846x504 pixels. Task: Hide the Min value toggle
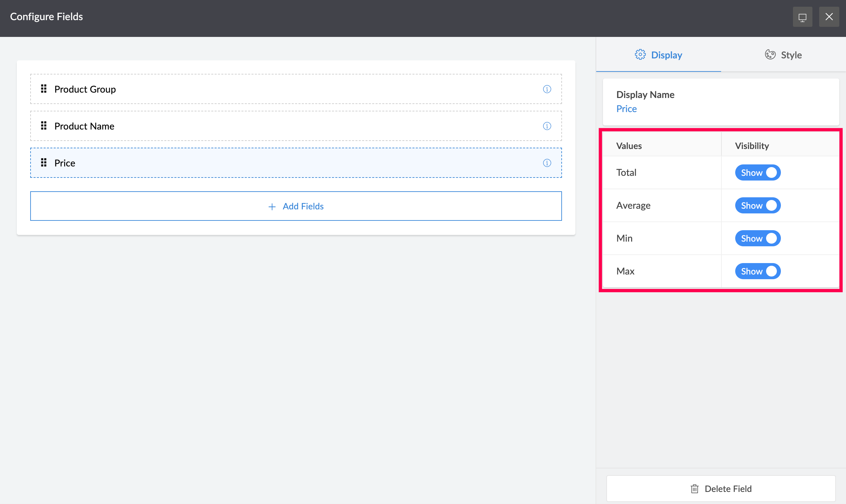758,239
